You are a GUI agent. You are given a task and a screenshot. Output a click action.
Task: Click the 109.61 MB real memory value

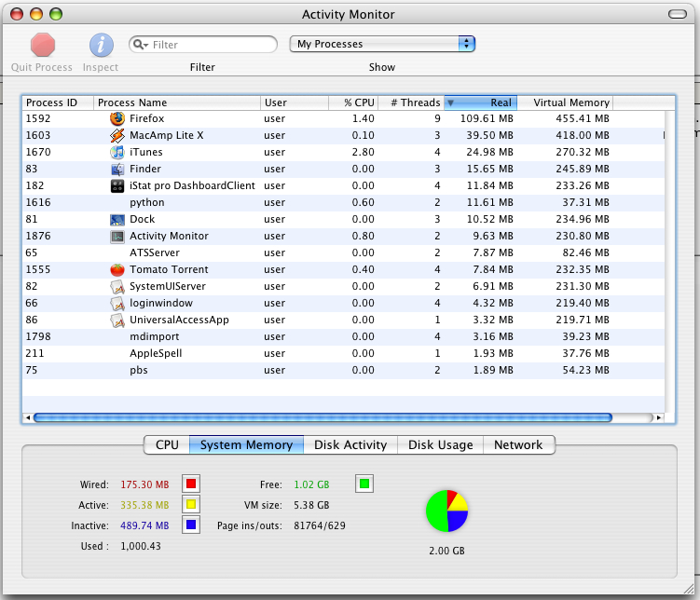pyautogui.click(x=487, y=118)
